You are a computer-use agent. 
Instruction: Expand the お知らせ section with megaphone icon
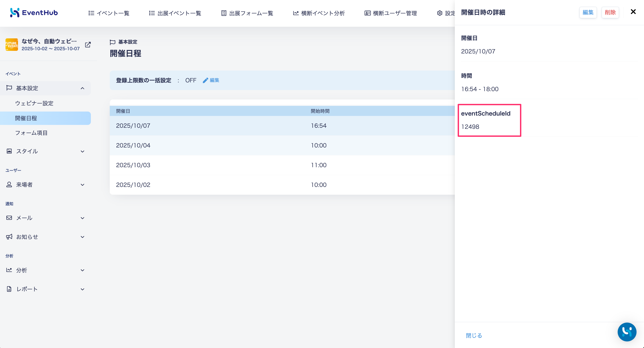click(45, 237)
